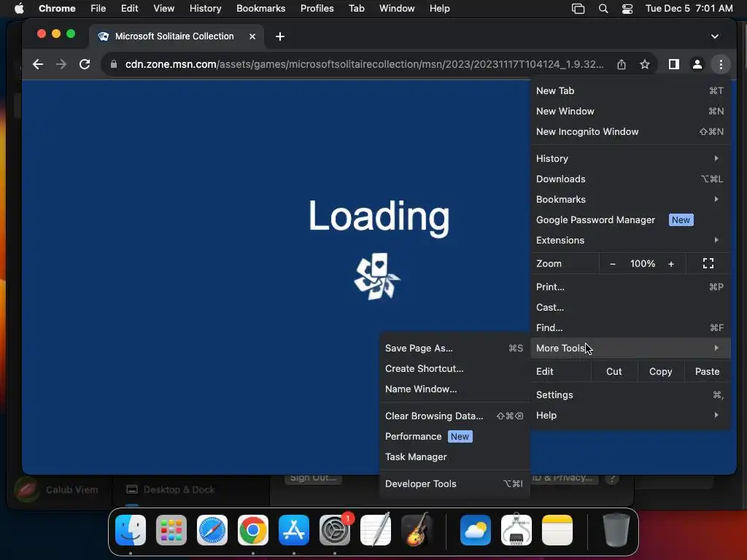Open the Chrome app menu
The width and height of the screenshot is (747, 560).
click(57, 9)
